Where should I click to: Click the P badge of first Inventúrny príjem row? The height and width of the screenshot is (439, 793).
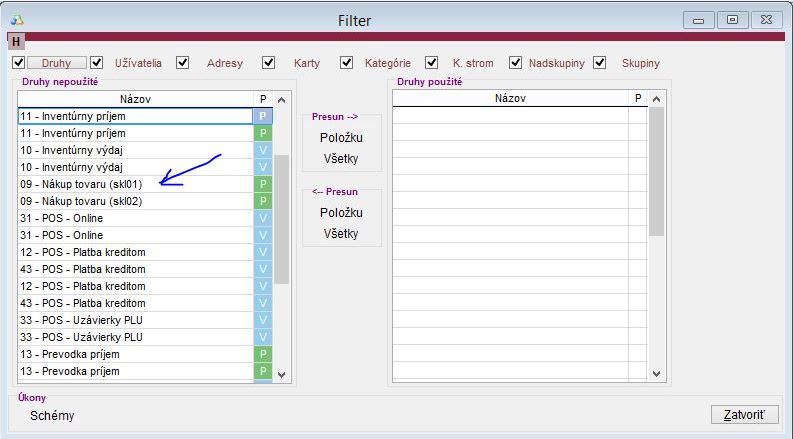click(264, 116)
